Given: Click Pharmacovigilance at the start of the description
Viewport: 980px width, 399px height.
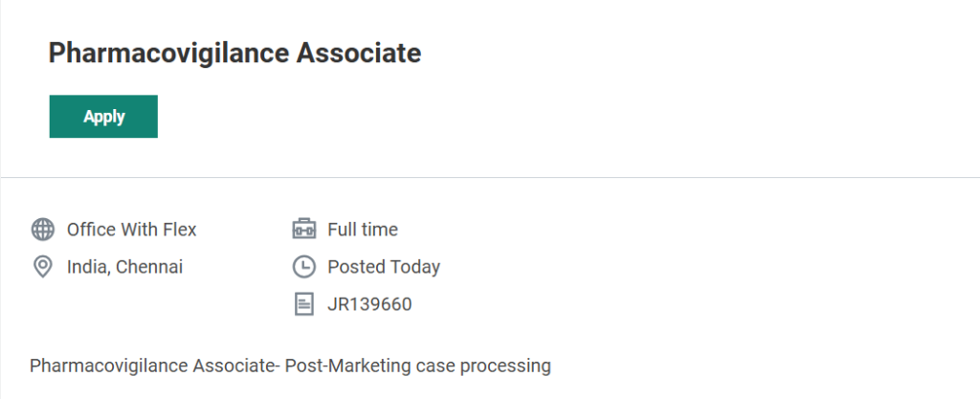Looking at the screenshot, I should click(x=108, y=366).
